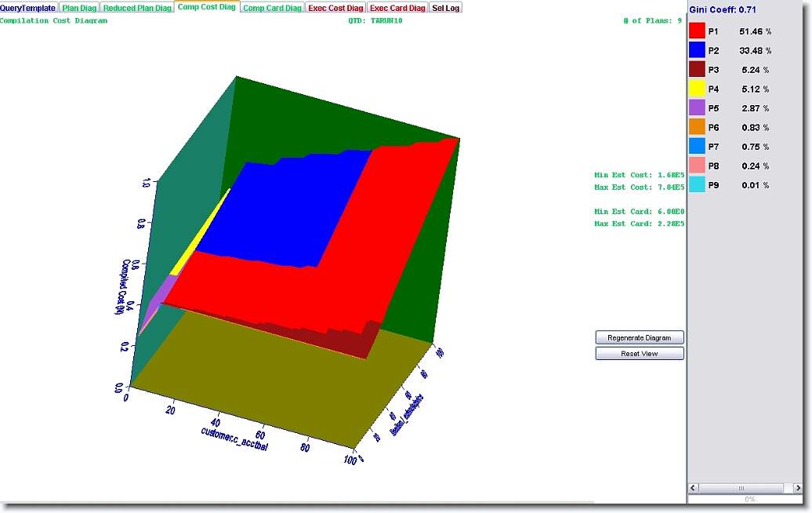The image size is (812, 513).
Task: Open the QueryTemplate tab
Action: pos(28,8)
